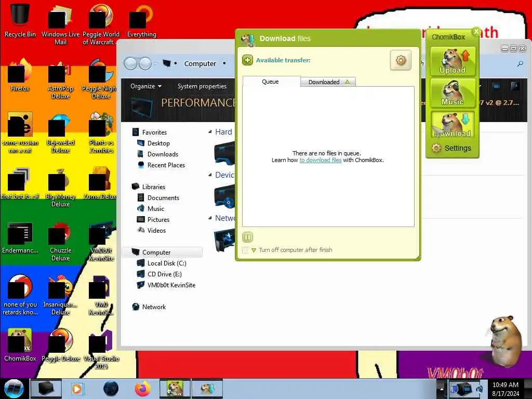Switch to Download files taskbar button
Viewport: 532px width, 399px height.
tap(207, 389)
